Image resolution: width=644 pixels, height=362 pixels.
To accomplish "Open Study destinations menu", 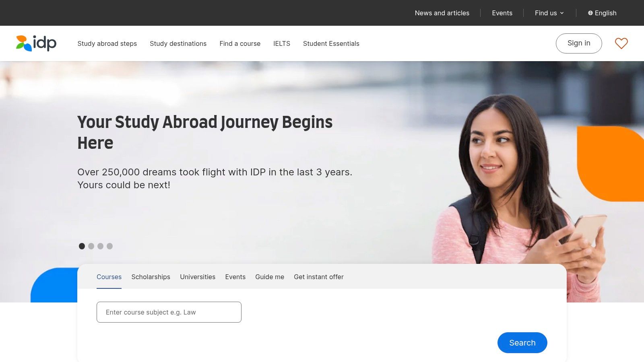I will point(178,43).
